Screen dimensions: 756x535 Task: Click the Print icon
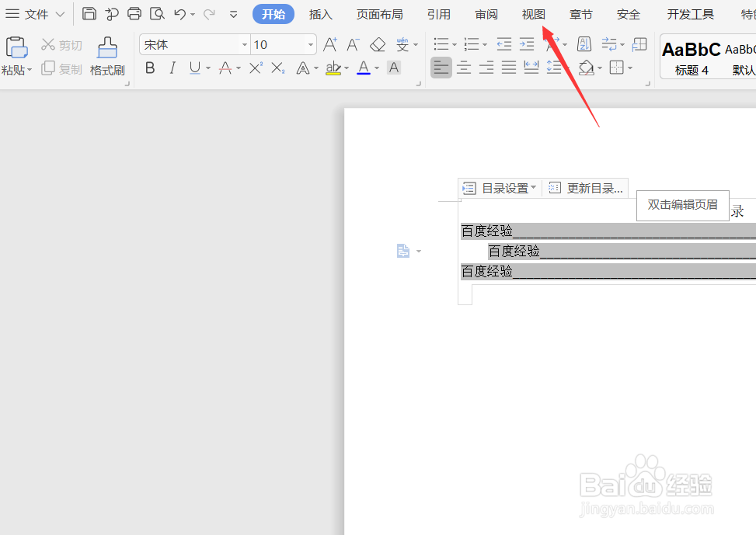134,13
